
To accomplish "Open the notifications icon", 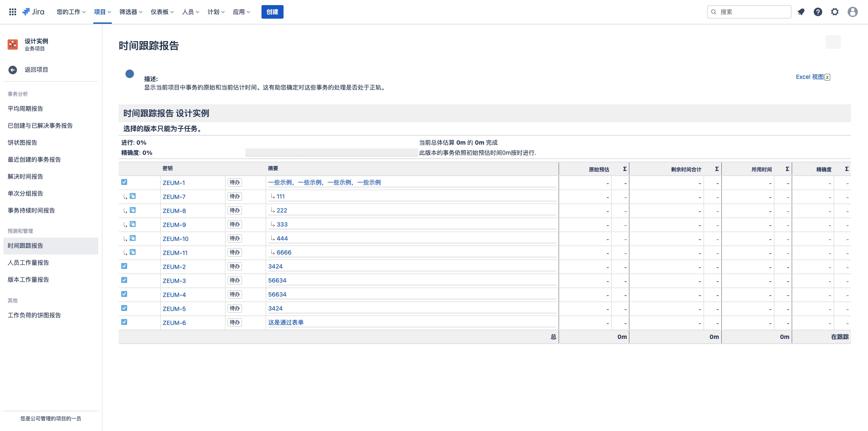I will tap(801, 12).
